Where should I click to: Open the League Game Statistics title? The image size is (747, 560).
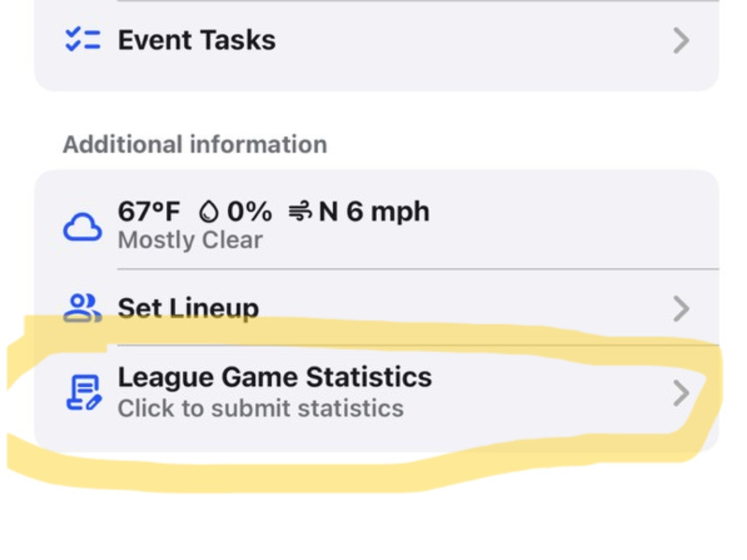tap(274, 377)
